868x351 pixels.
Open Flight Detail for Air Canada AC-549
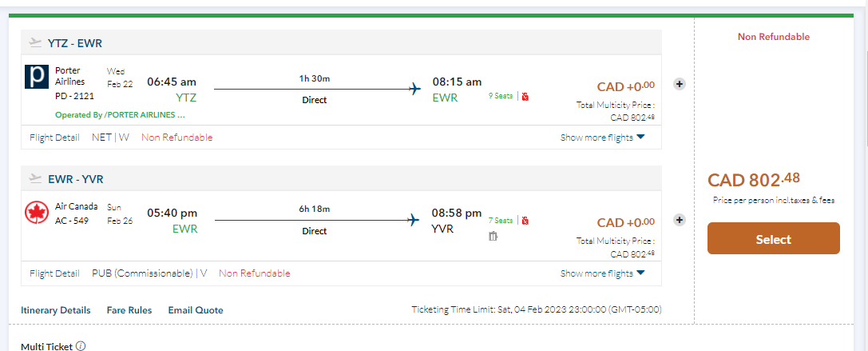pyautogui.click(x=54, y=273)
